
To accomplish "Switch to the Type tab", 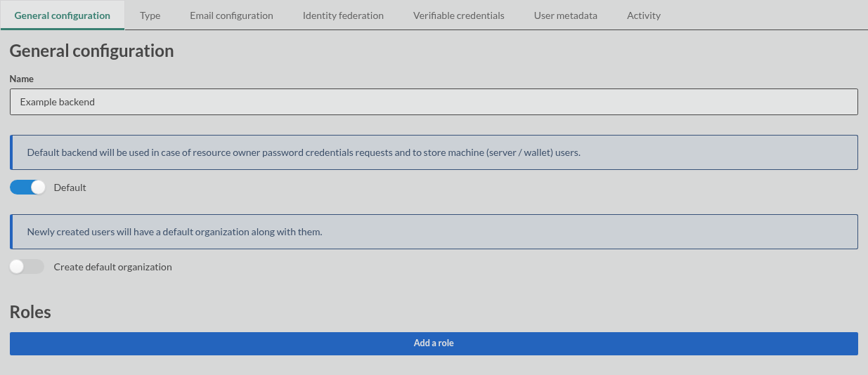I will [150, 15].
